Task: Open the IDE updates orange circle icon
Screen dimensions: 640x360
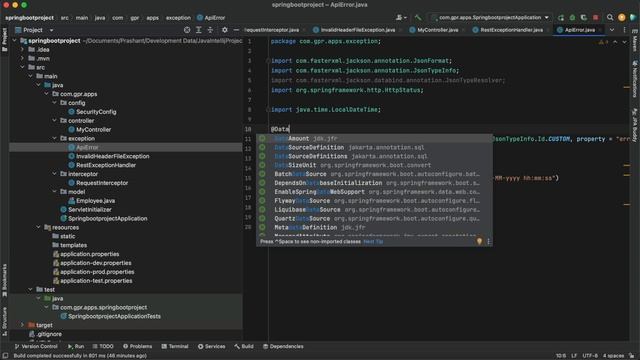Action: point(621,18)
